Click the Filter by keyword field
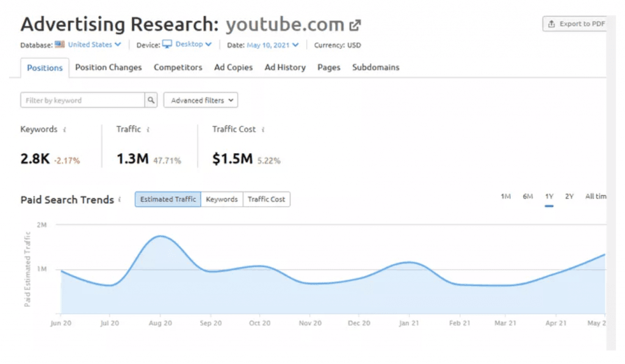Viewport: 625px width, 364px height. coord(82,101)
